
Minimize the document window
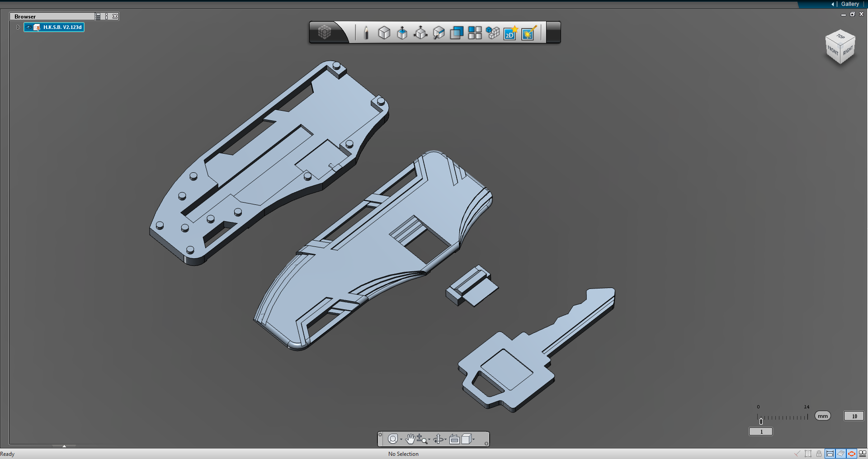[844, 14]
